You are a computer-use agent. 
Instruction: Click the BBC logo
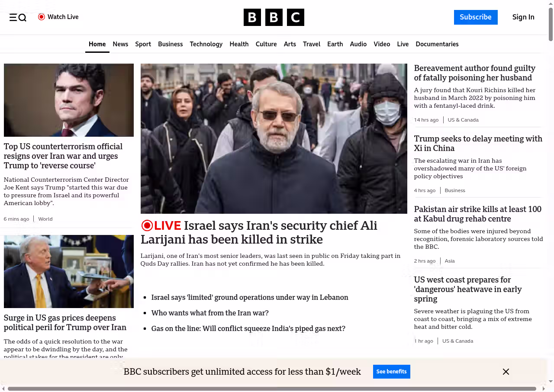click(x=274, y=17)
